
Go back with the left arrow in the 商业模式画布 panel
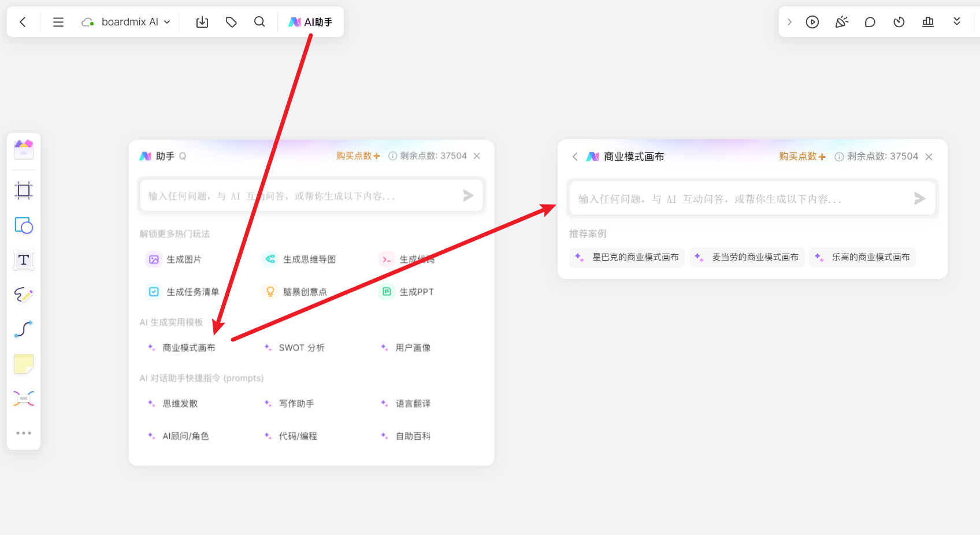tap(575, 156)
